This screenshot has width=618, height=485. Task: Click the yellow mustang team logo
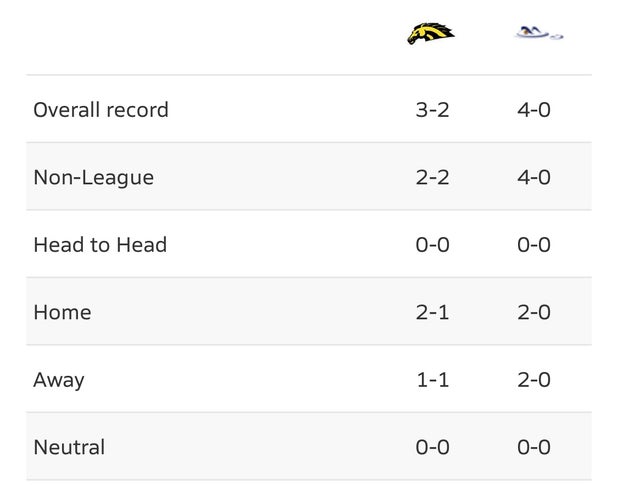coord(431,34)
